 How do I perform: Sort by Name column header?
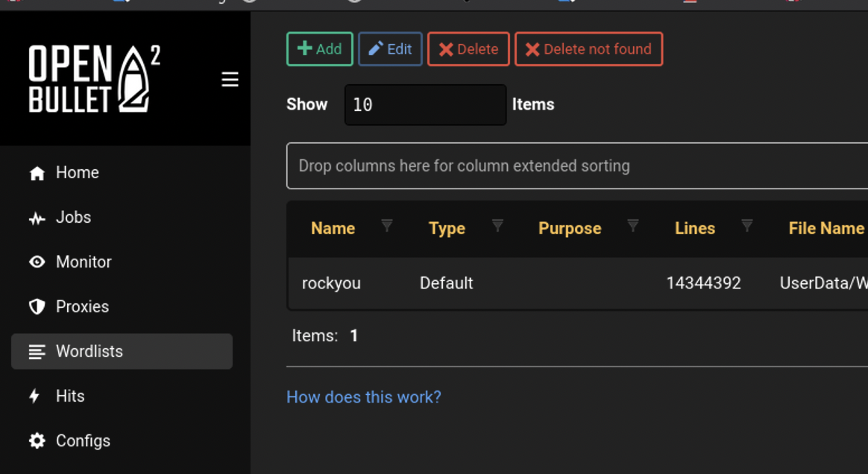[x=333, y=228]
